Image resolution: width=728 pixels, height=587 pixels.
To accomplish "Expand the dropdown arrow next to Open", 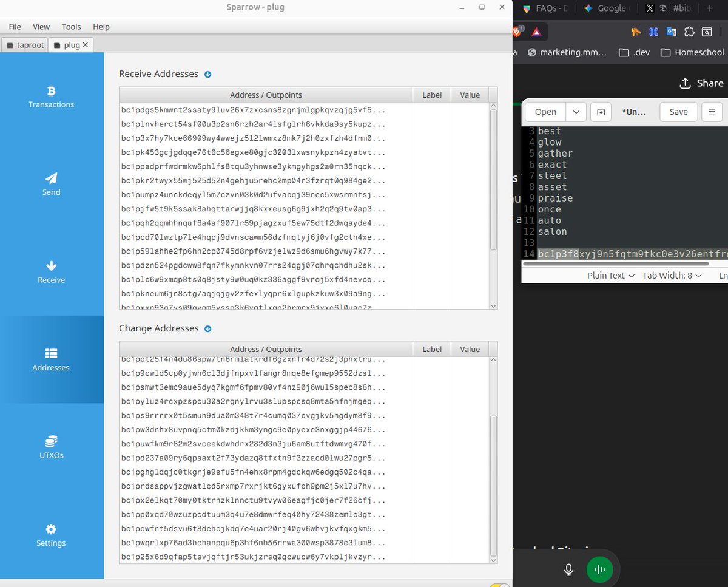I will (576, 112).
